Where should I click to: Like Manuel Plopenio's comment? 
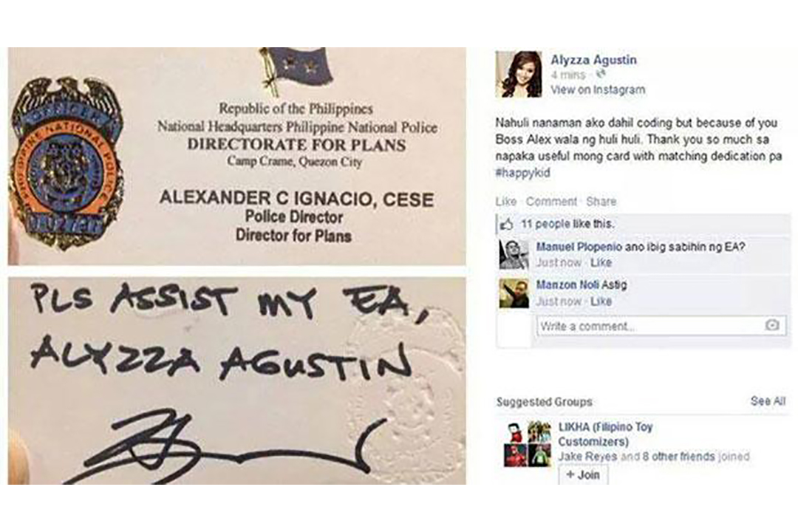pos(601,263)
